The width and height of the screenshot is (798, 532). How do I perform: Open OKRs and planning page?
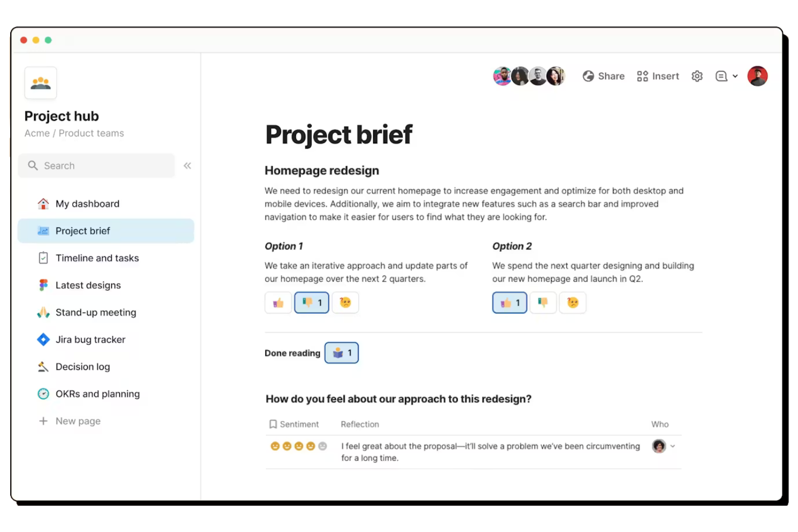[98, 393]
